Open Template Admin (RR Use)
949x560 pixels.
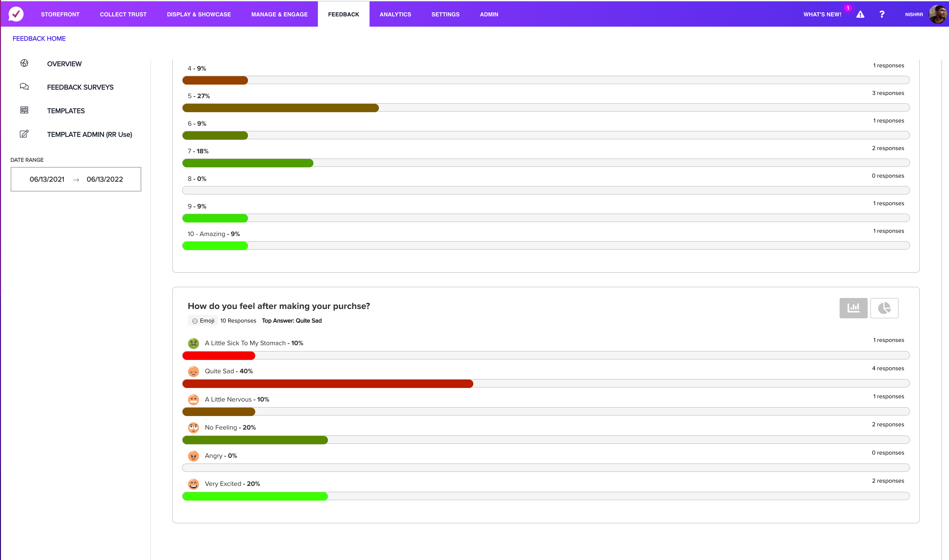[x=90, y=134]
